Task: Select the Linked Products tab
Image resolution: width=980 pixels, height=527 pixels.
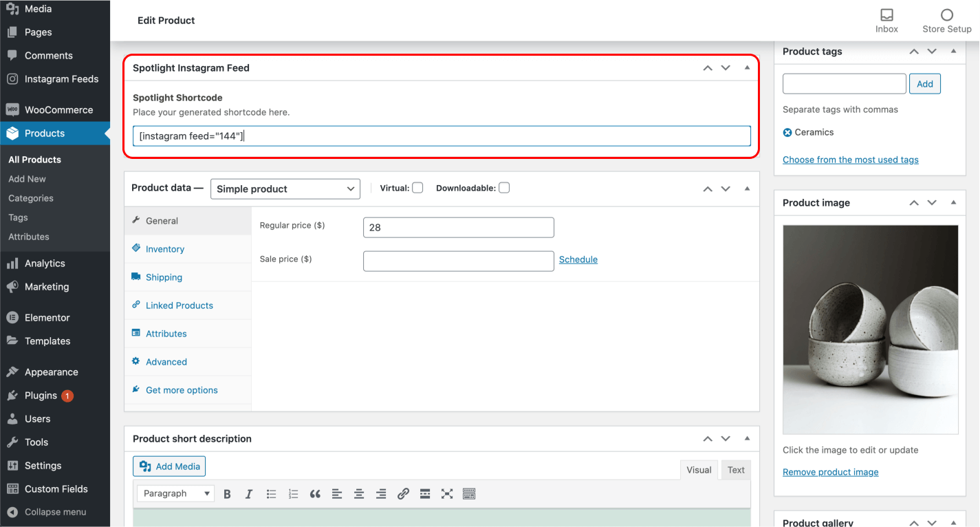Action: 188,305
